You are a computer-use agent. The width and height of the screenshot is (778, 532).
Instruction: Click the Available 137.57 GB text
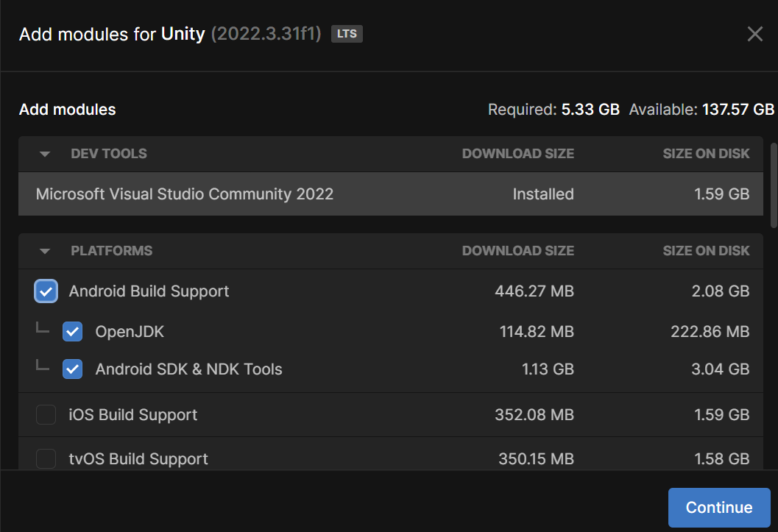click(701, 110)
